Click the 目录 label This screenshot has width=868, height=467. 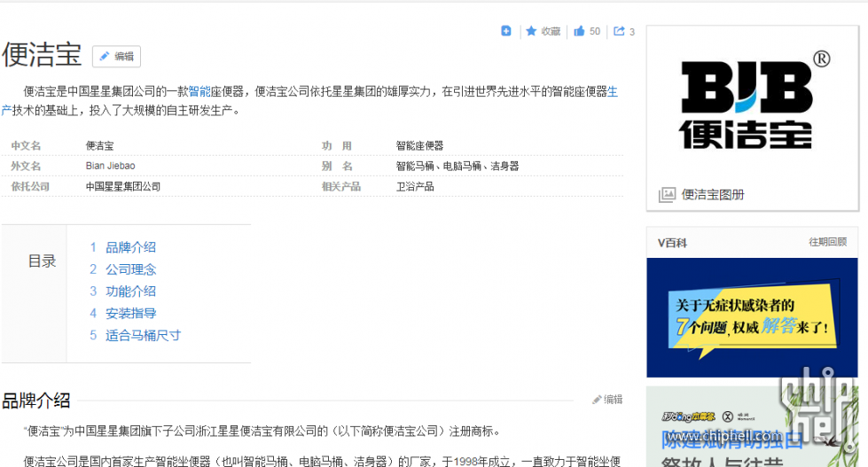(x=42, y=261)
